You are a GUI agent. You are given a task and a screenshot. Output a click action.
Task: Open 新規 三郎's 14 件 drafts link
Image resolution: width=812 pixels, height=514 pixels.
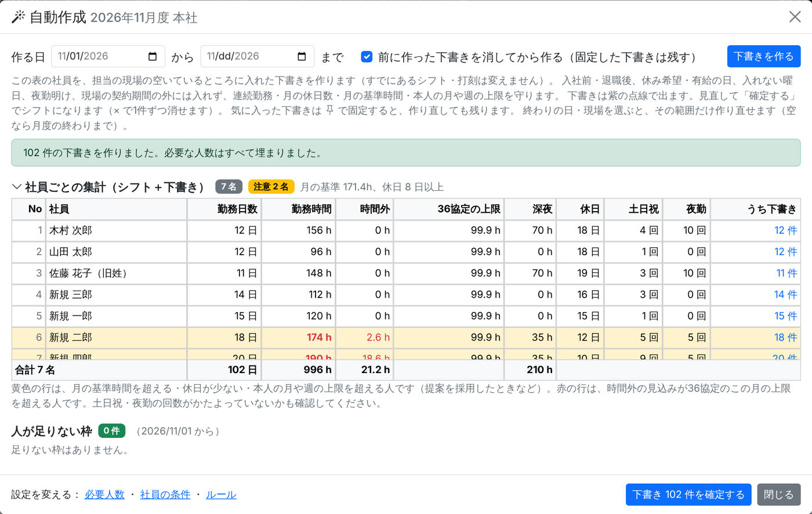coord(785,295)
